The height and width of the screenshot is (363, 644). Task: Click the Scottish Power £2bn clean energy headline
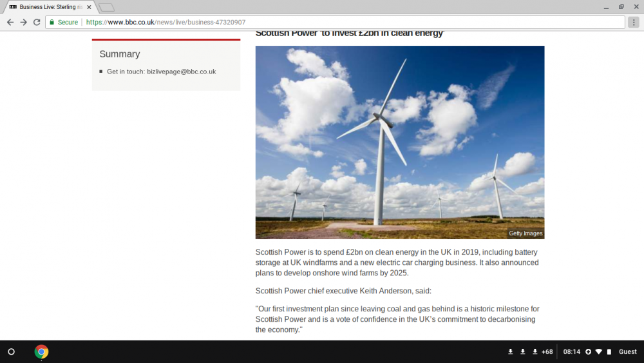tap(350, 34)
